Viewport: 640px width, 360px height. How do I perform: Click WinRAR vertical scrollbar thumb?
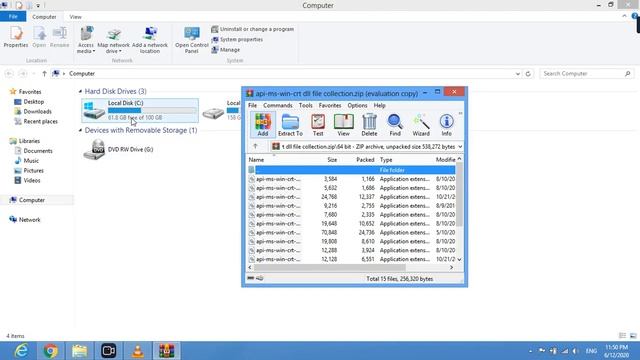click(459, 194)
